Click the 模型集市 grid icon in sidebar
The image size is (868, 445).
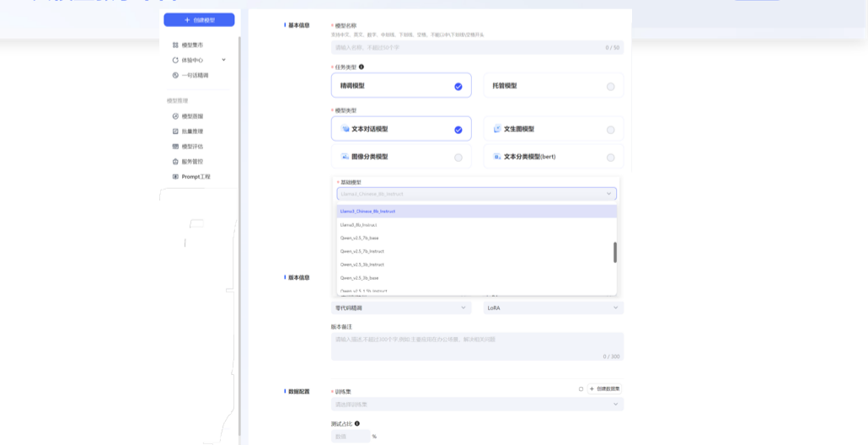tap(175, 45)
